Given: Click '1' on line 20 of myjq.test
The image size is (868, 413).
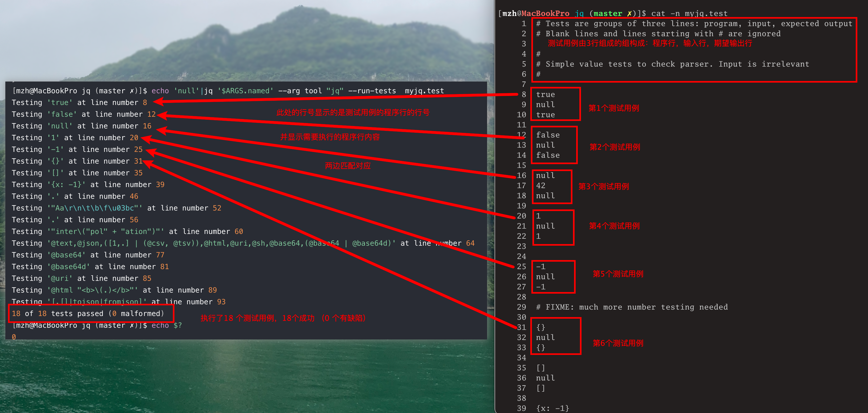Looking at the screenshot, I should click(x=538, y=216).
